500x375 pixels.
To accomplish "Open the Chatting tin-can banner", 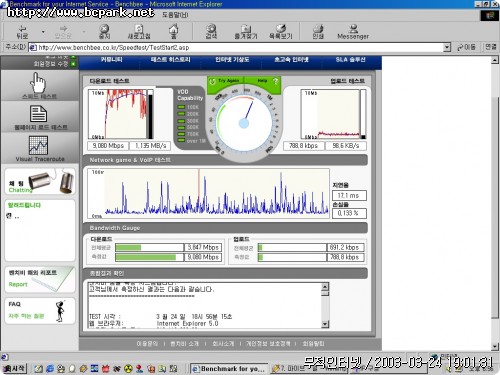I will (40, 182).
